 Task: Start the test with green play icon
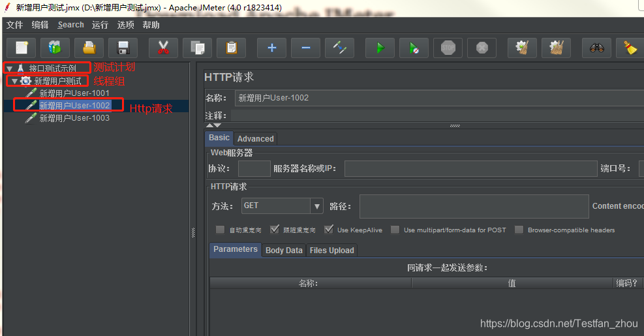pos(380,48)
